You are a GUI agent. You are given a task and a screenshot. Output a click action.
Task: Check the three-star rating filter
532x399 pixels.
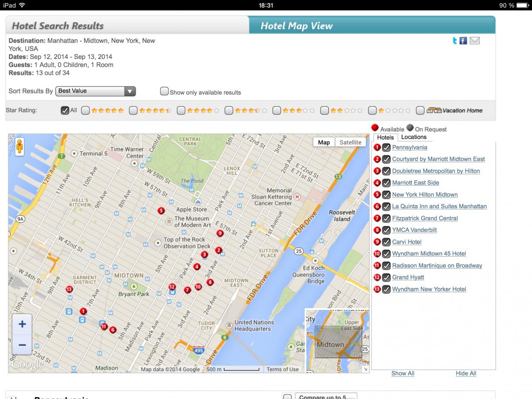277,110
